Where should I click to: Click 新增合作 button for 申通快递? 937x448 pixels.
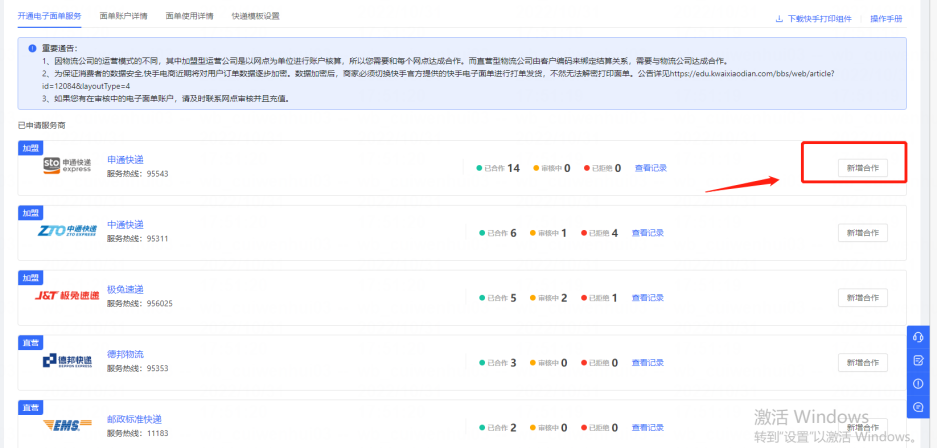[862, 168]
